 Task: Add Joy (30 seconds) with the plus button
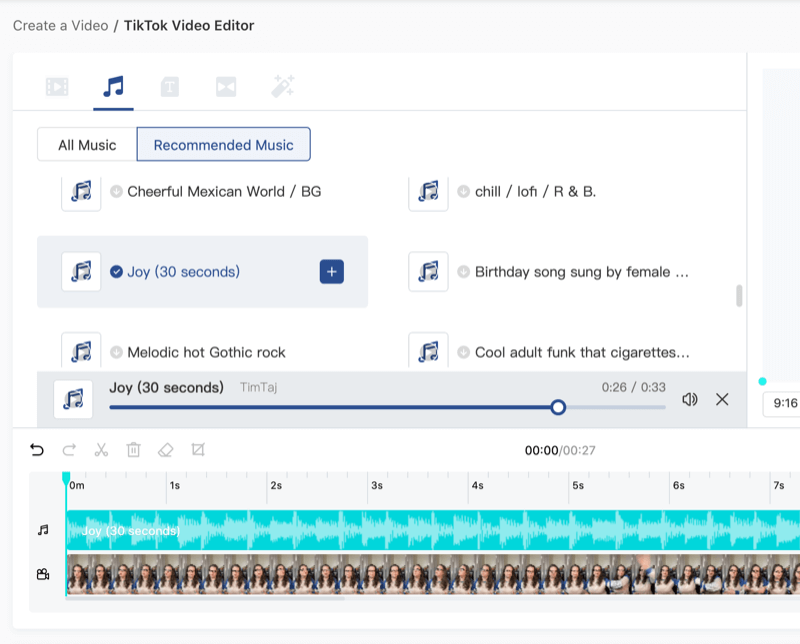(x=332, y=272)
